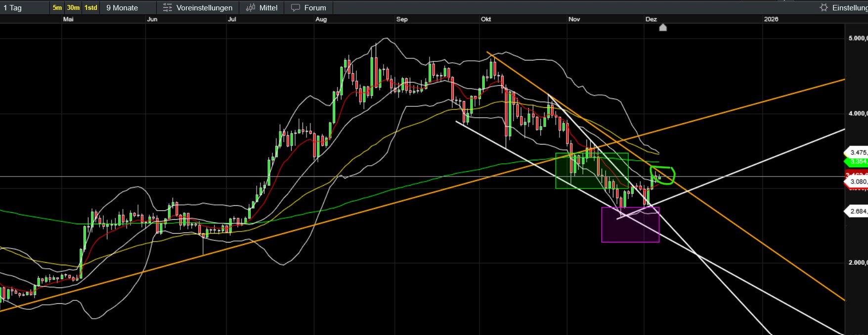Image resolution: width=868 pixels, height=335 pixels.
Task: Open the 1 Tag interval dropdown
Action: point(25,7)
